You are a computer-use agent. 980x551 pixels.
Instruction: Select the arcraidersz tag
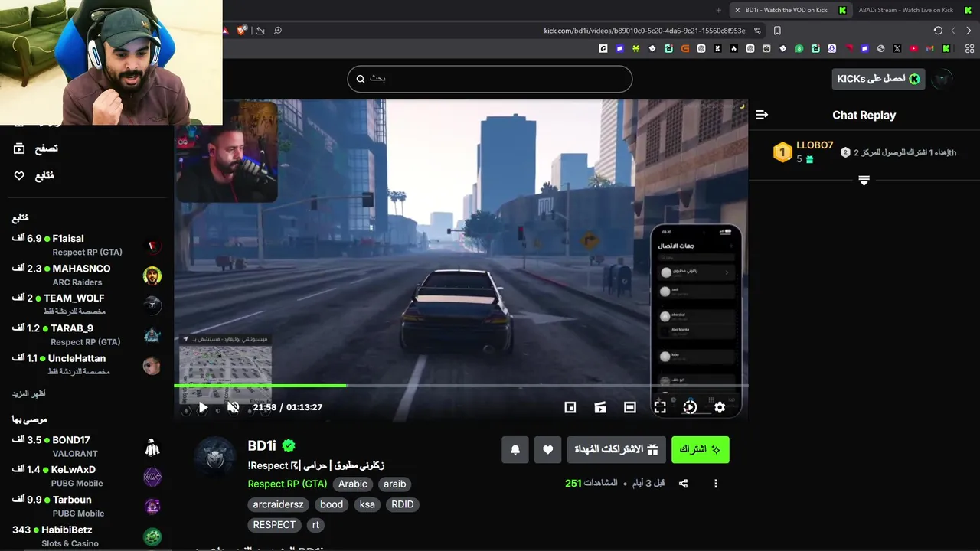279,504
